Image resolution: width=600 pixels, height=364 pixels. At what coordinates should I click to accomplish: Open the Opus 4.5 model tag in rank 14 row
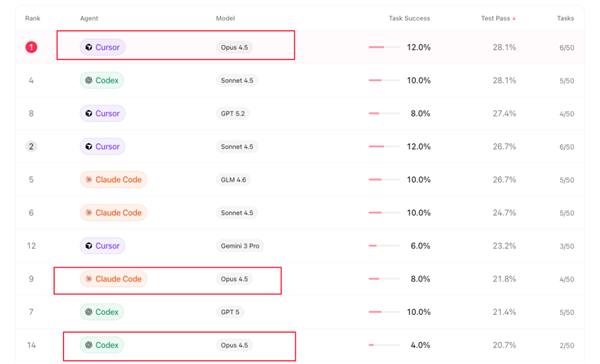pyautogui.click(x=234, y=345)
